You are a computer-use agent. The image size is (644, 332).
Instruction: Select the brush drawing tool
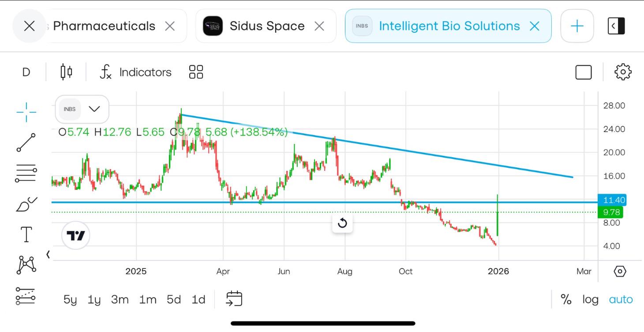pos(26,203)
